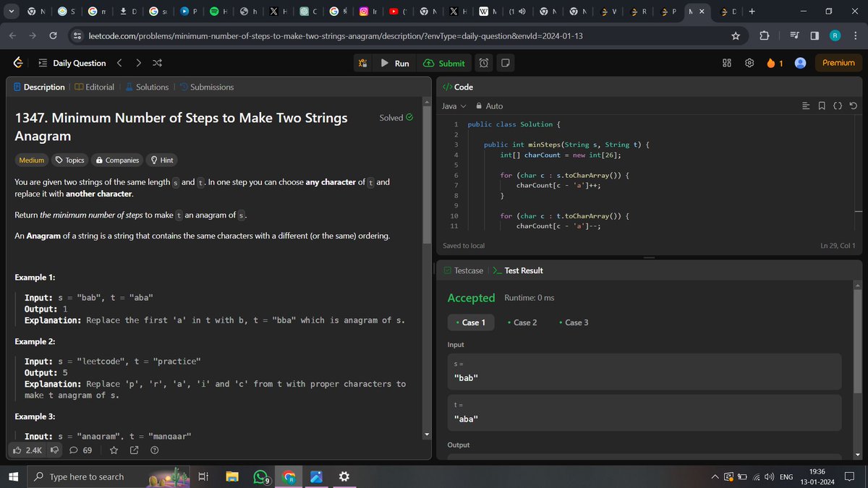Image resolution: width=868 pixels, height=488 pixels.
Task: Show hidden system tray icons
Action: 715,476
